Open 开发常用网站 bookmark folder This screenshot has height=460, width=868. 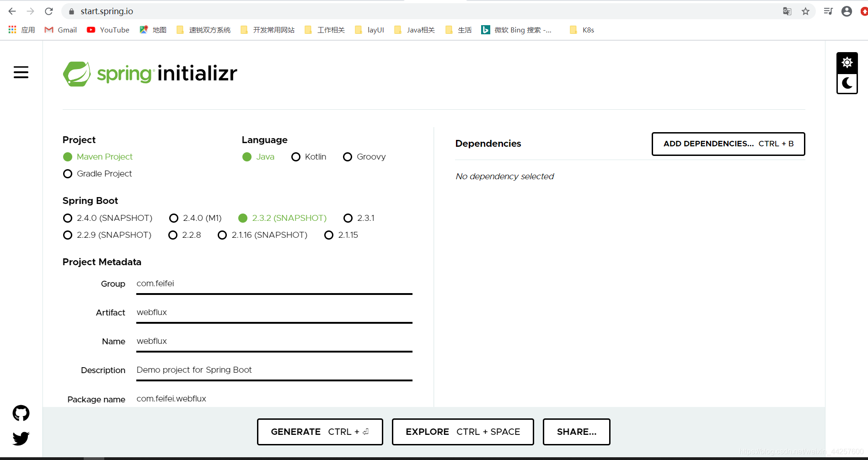pos(268,30)
